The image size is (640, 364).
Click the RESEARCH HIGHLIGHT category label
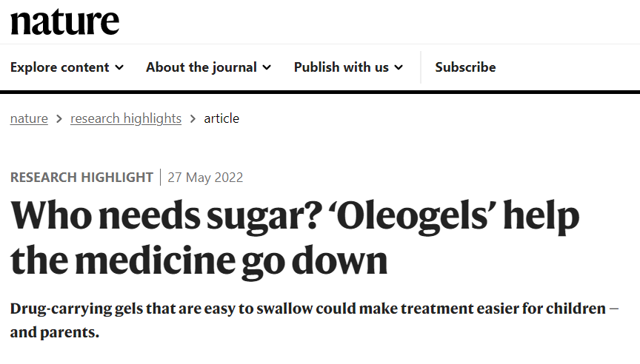[x=81, y=178]
